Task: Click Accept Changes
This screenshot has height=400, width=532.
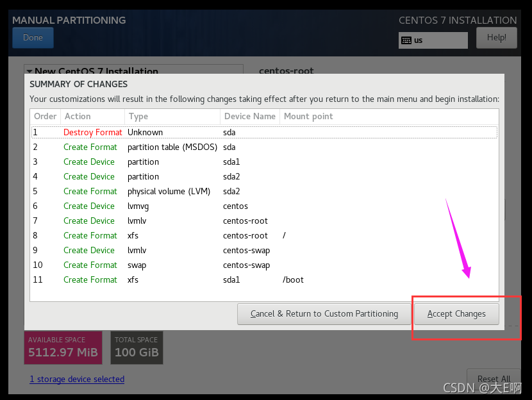Action: click(x=456, y=313)
